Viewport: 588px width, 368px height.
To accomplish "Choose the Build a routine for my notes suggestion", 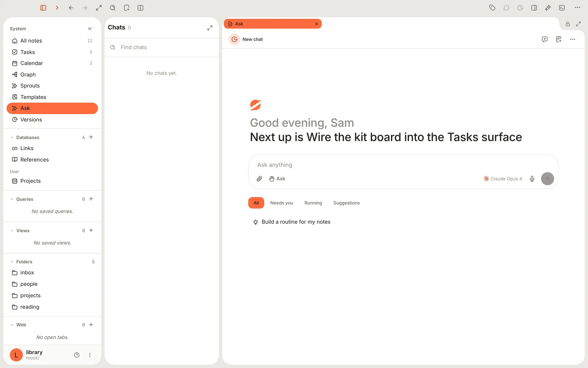I will [292, 222].
